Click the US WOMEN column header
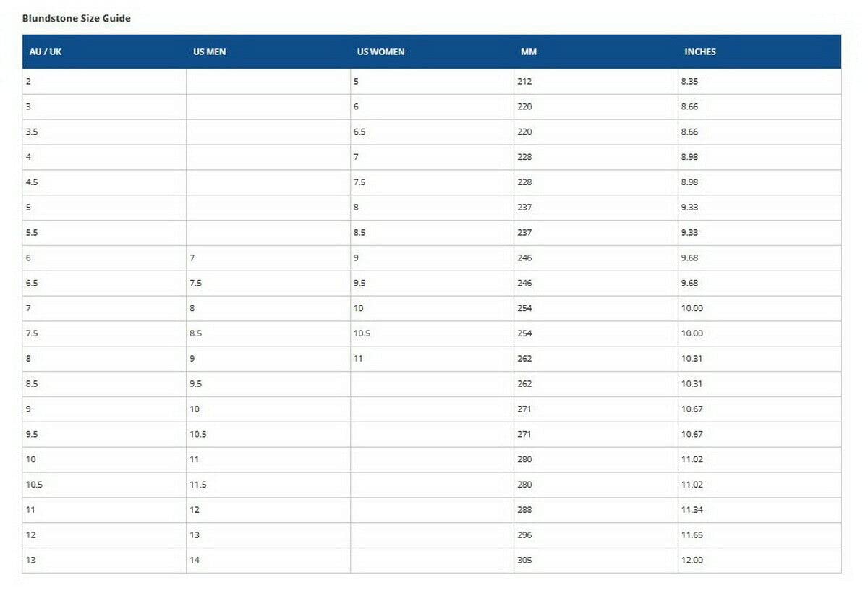 click(x=380, y=52)
